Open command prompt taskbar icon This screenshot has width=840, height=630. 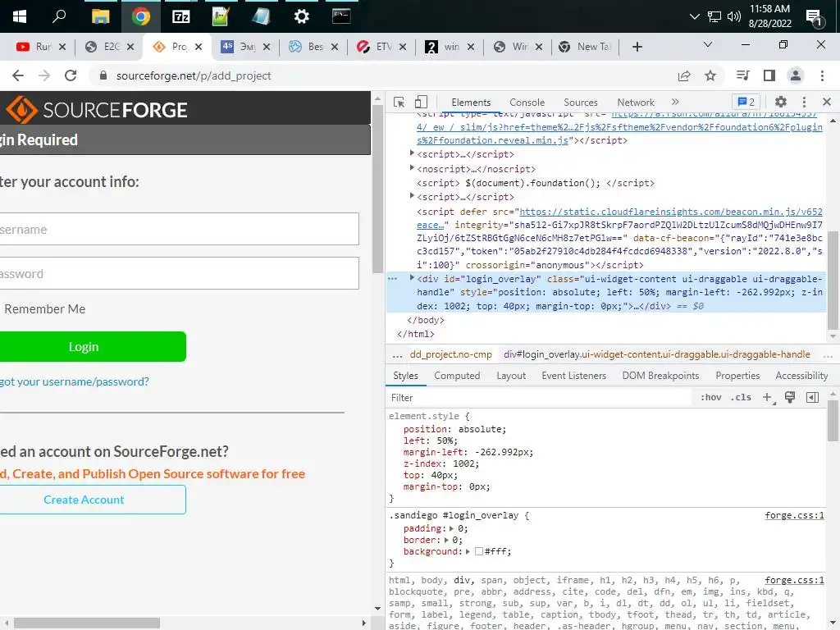coord(341,16)
